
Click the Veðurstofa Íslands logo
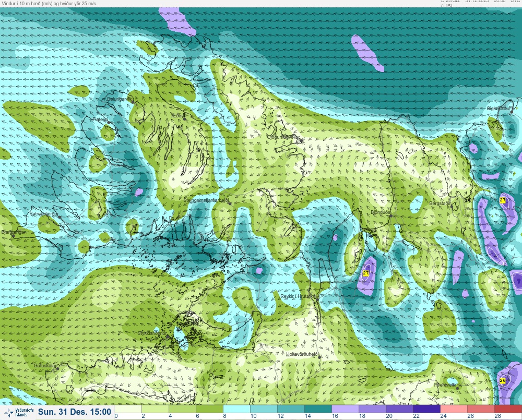click(x=19, y=412)
